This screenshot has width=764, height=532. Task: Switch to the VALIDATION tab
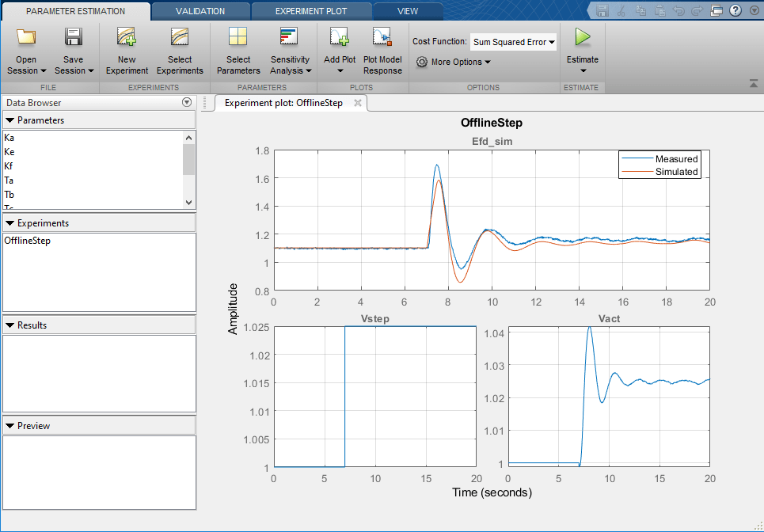(x=200, y=10)
